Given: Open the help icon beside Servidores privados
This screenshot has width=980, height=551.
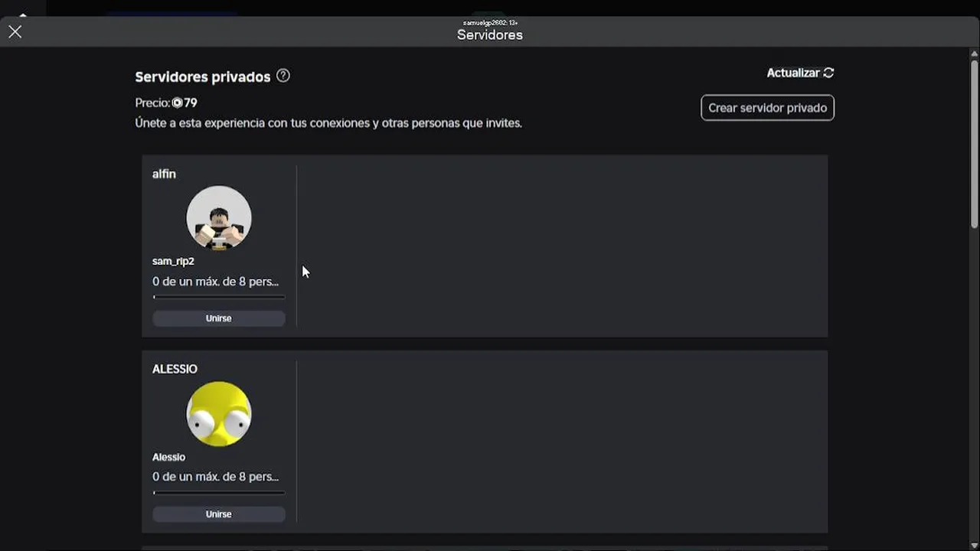Looking at the screenshot, I should (283, 76).
